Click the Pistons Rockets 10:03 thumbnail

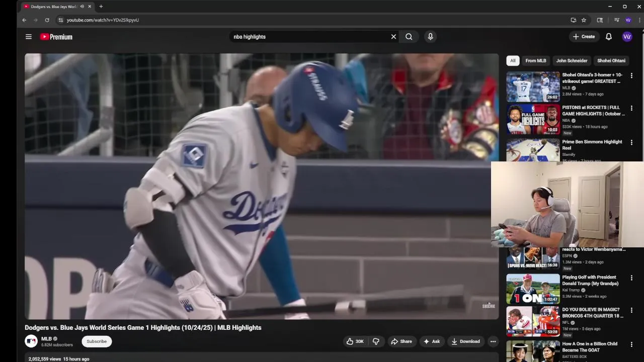(533, 119)
